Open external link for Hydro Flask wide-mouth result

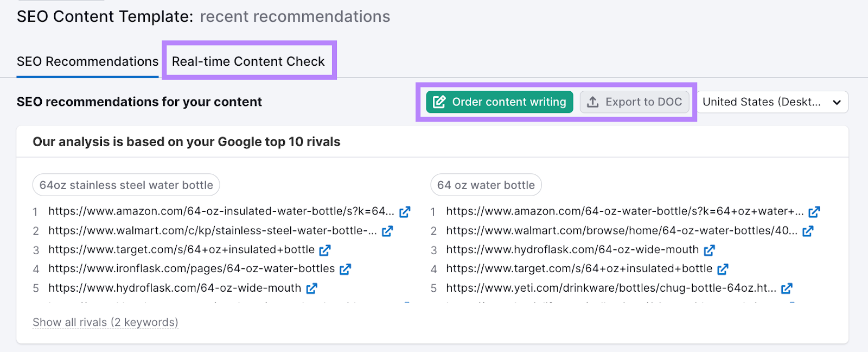click(x=312, y=288)
